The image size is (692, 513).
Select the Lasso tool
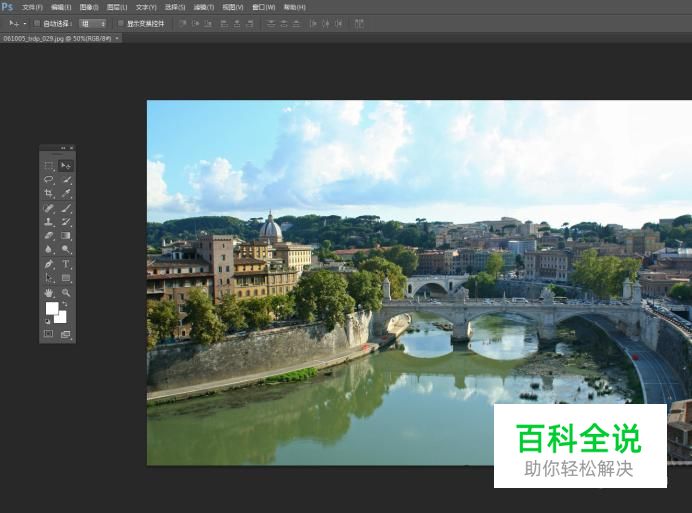point(49,180)
